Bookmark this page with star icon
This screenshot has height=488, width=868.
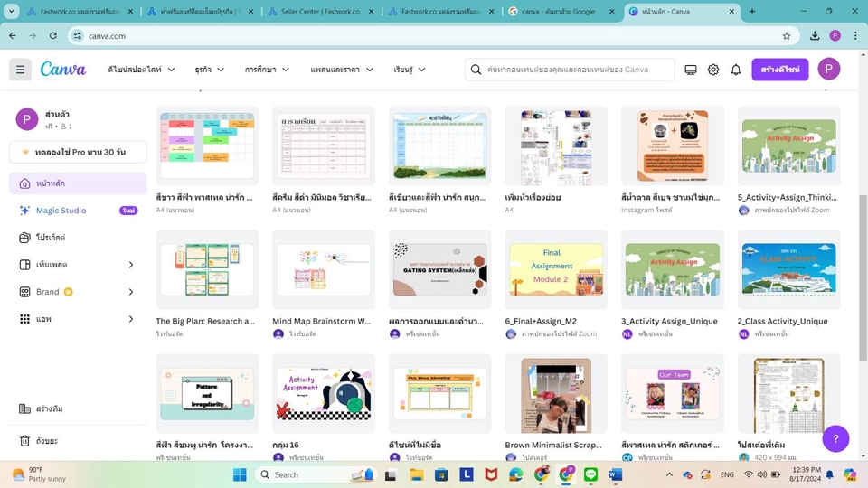786,36
